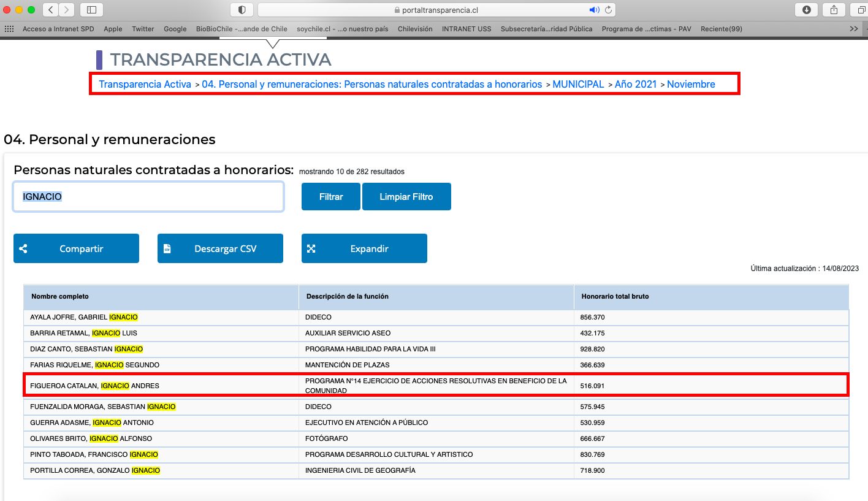Click Descripción de la función column header

click(x=436, y=297)
